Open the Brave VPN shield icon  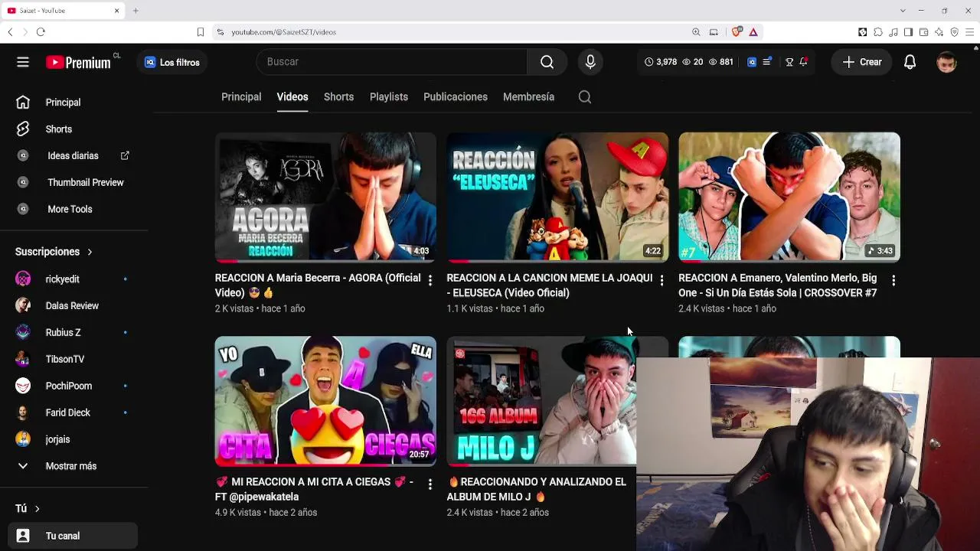pyautogui.click(x=954, y=32)
